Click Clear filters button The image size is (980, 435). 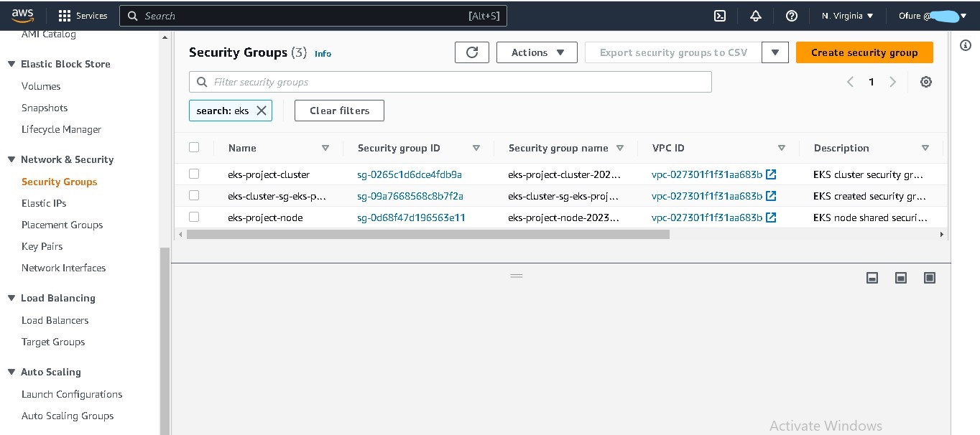(x=339, y=111)
